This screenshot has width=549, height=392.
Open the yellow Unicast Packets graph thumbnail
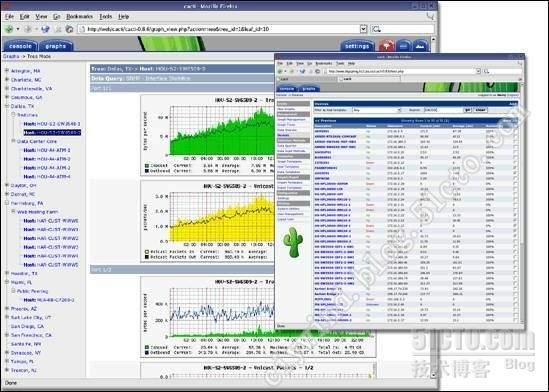click(x=208, y=221)
